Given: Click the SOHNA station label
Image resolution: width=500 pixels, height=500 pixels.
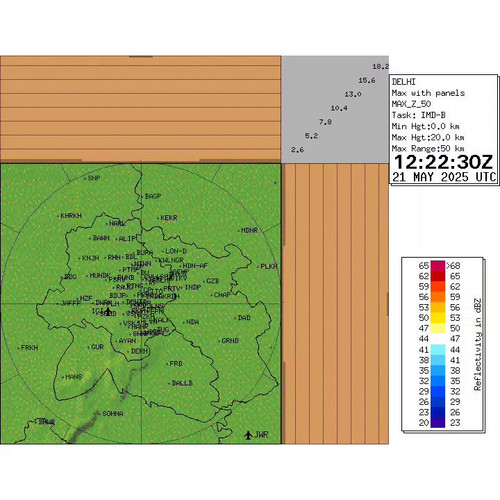Looking at the screenshot, I should [113, 414].
